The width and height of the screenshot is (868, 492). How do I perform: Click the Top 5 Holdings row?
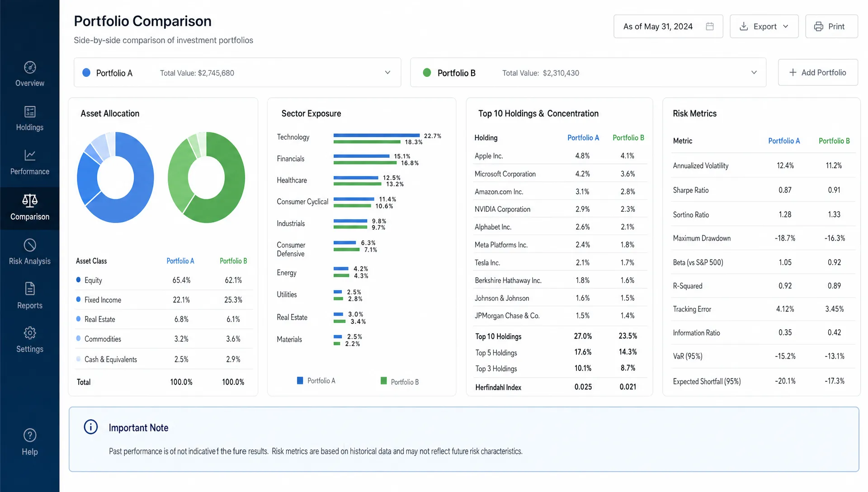[x=560, y=352]
